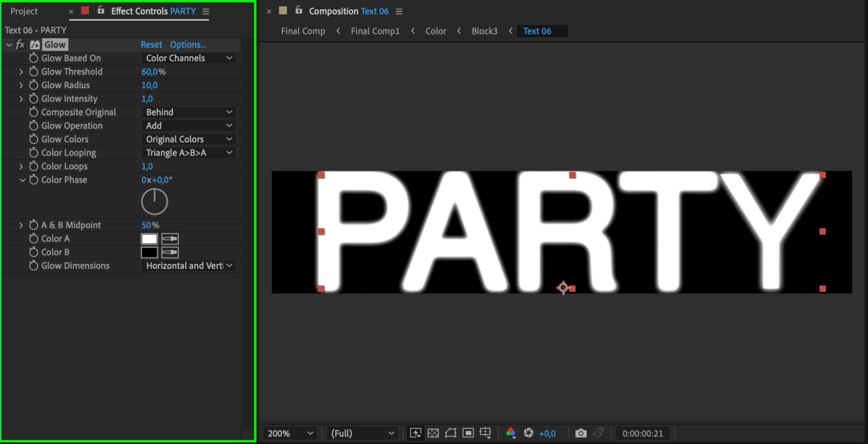
Task: Open Glow Options link
Action: [188, 45]
